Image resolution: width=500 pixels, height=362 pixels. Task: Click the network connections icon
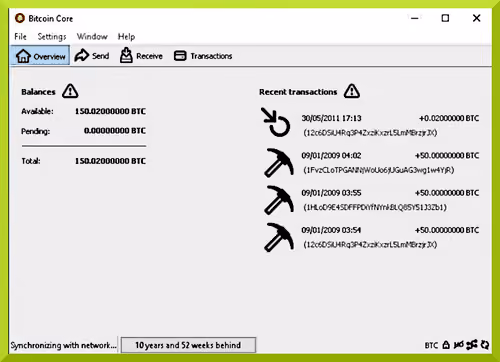point(472,345)
